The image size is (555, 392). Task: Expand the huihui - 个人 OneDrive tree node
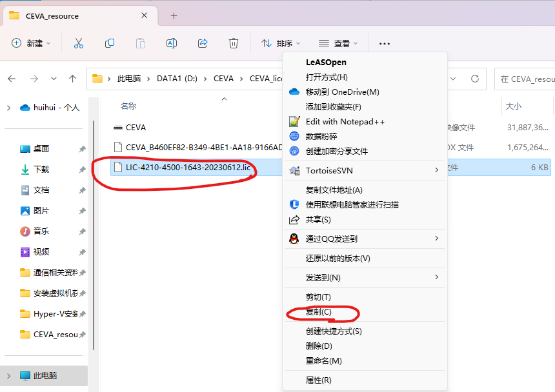click(9, 108)
